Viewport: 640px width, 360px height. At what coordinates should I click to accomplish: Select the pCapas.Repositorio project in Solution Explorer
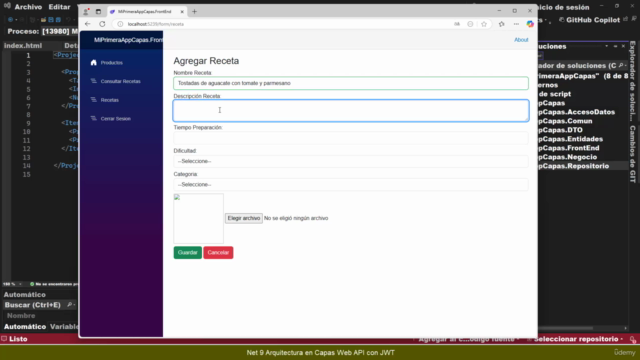click(573, 166)
